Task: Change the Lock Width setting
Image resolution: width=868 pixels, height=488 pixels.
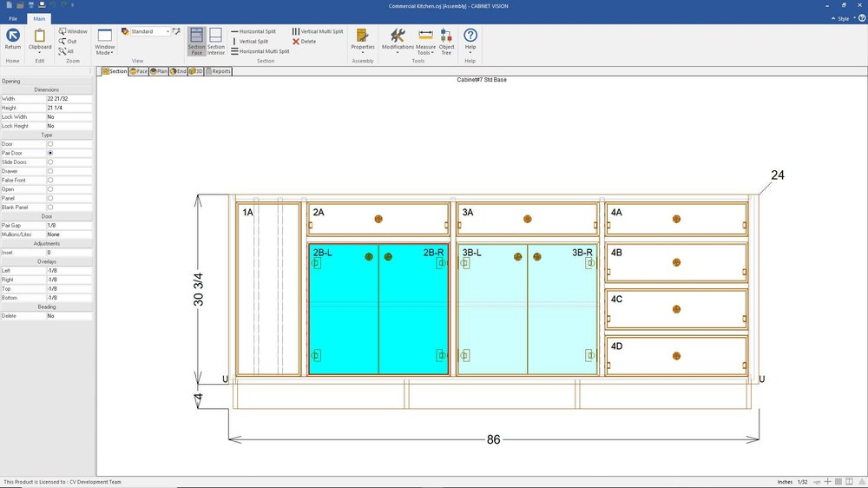Action: point(69,117)
